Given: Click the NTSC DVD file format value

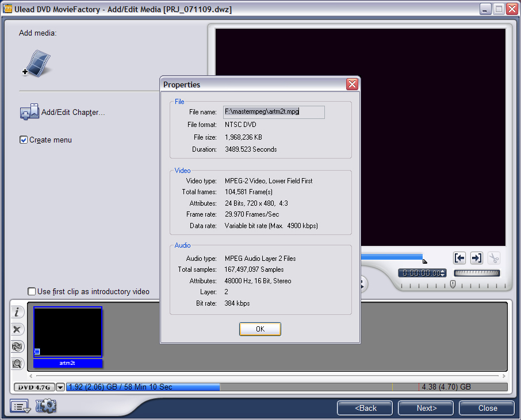Looking at the screenshot, I should pyautogui.click(x=240, y=125).
